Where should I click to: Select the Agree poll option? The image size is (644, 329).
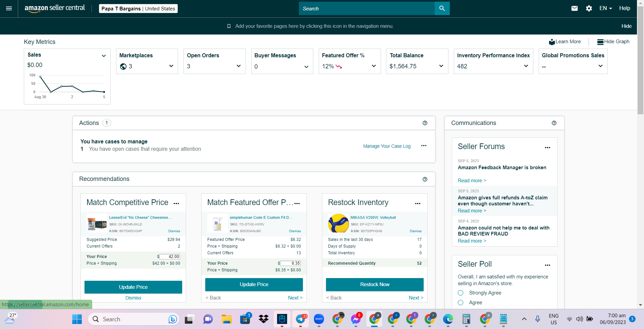(x=461, y=303)
